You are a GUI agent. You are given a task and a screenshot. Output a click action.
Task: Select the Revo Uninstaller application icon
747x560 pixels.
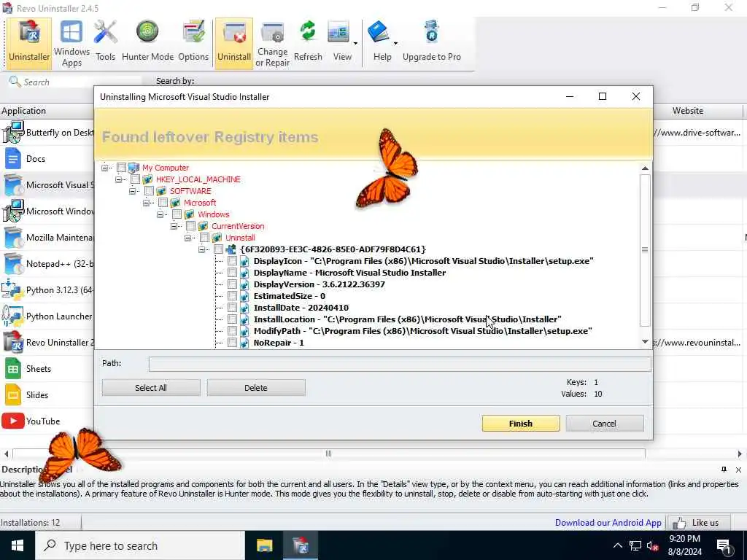[13, 343]
